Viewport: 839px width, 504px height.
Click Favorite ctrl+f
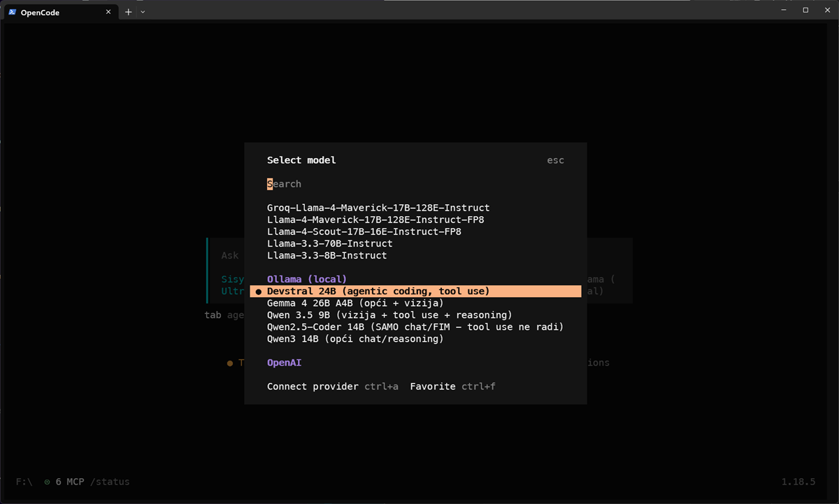452,387
